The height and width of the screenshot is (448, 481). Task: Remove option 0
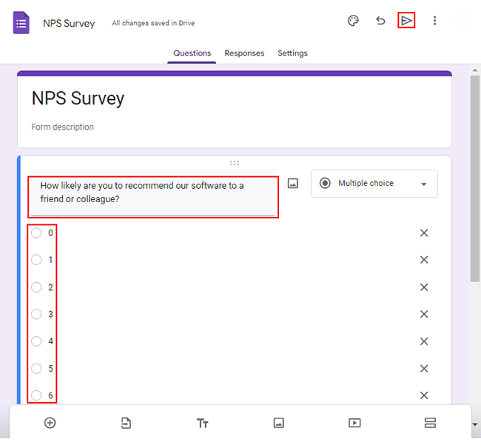pyautogui.click(x=424, y=233)
